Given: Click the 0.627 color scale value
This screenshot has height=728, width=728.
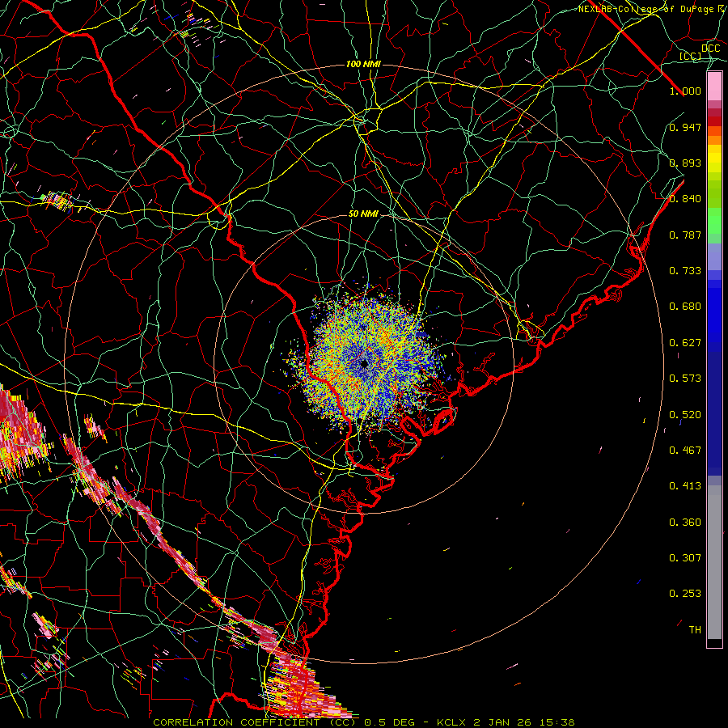Looking at the screenshot, I should pyautogui.click(x=685, y=343).
